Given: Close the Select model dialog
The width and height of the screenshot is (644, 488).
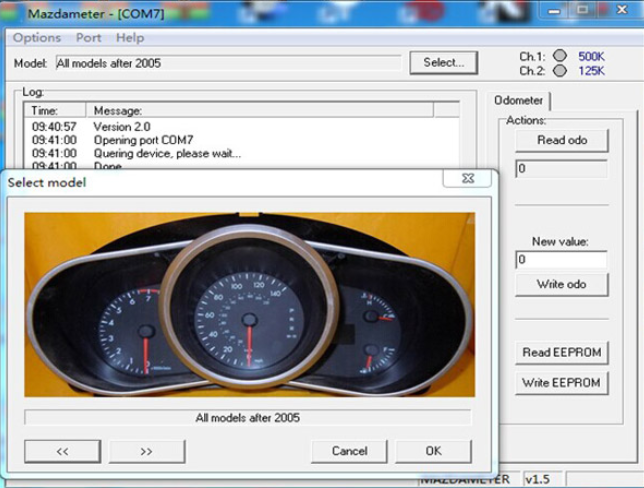Looking at the screenshot, I should [x=467, y=179].
